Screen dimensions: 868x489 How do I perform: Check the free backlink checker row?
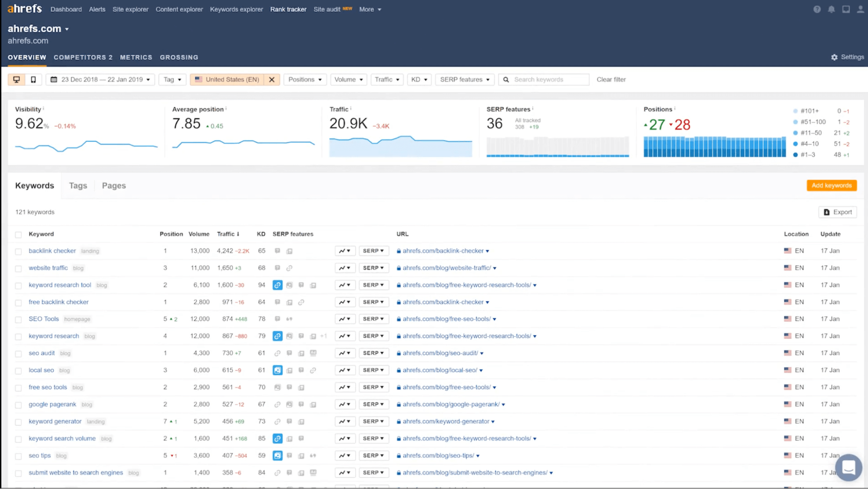point(18,303)
